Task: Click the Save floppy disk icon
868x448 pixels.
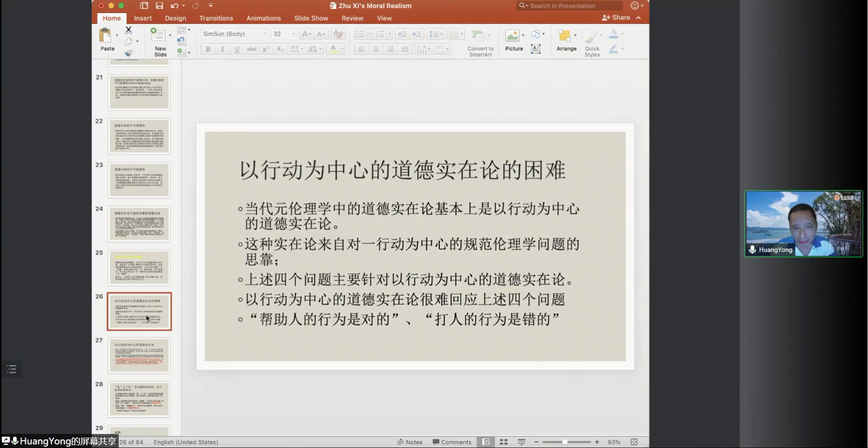Action: click(159, 6)
